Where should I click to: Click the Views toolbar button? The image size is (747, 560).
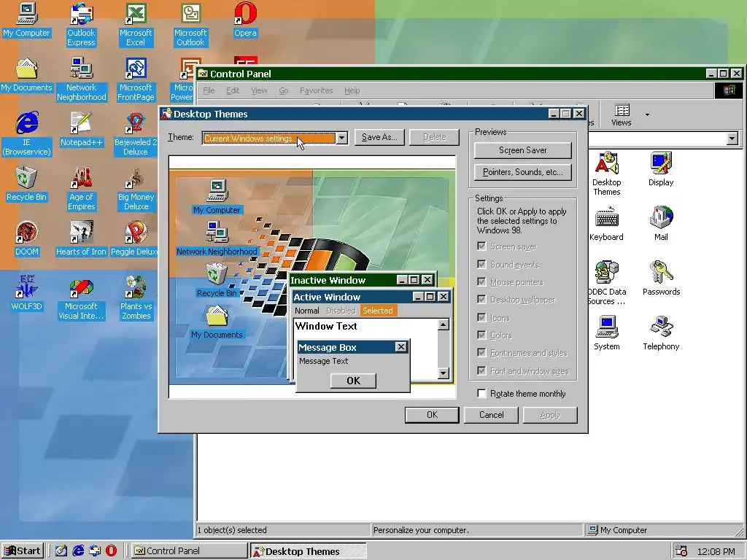click(x=622, y=115)
